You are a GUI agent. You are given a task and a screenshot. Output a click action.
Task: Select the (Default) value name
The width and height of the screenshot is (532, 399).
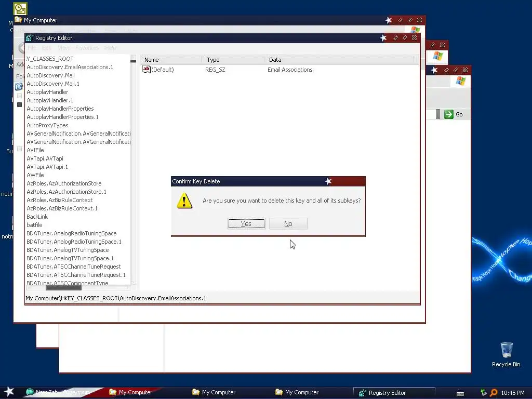tap(163, 70)
